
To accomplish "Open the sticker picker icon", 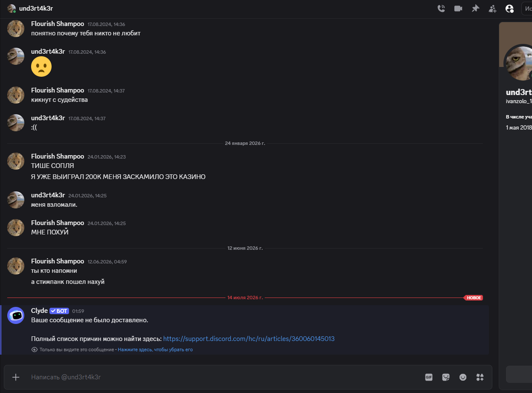I will click(x=446, y=377).
